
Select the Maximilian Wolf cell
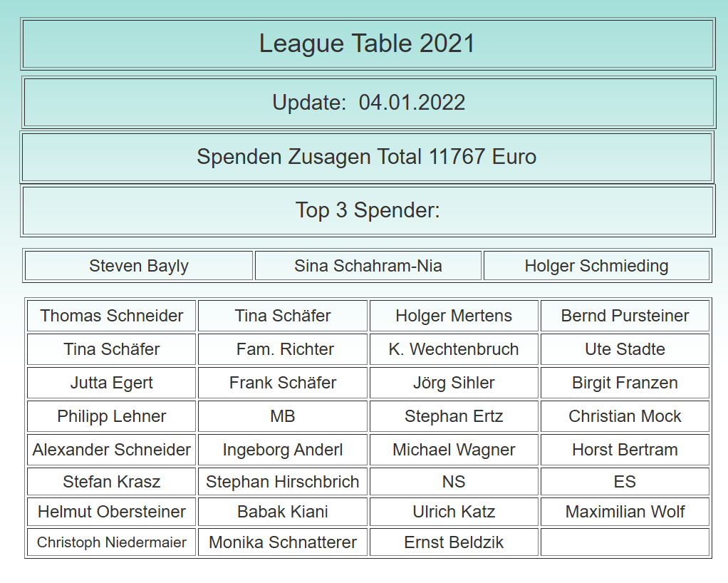[x=625, y=512]
